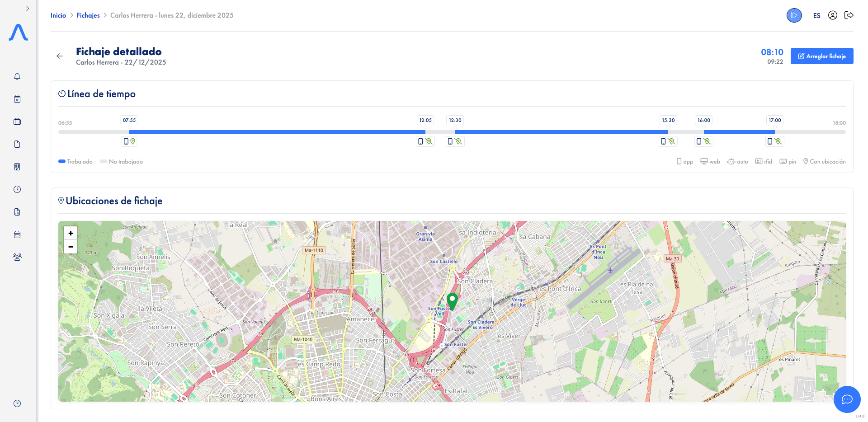The height and width of the screenshot is (422, 868).
Task: Open the ES language selector
Action: click(816, 16)
